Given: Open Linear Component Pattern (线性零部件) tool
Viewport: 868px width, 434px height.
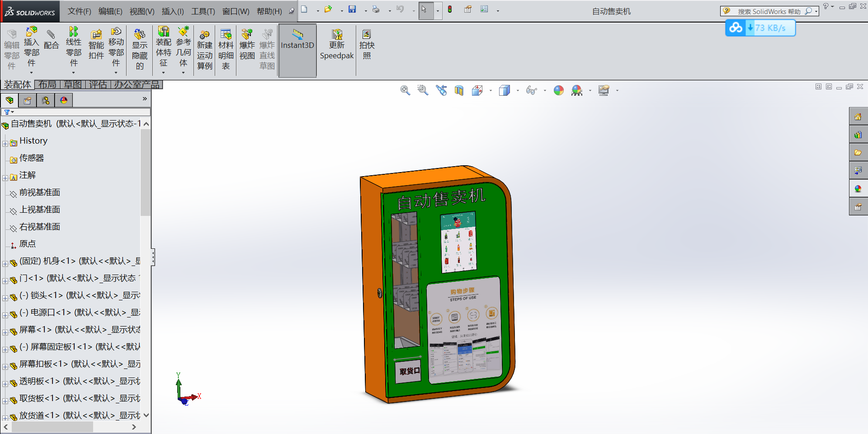Looking at the screenshot, I should pos(74,46).
